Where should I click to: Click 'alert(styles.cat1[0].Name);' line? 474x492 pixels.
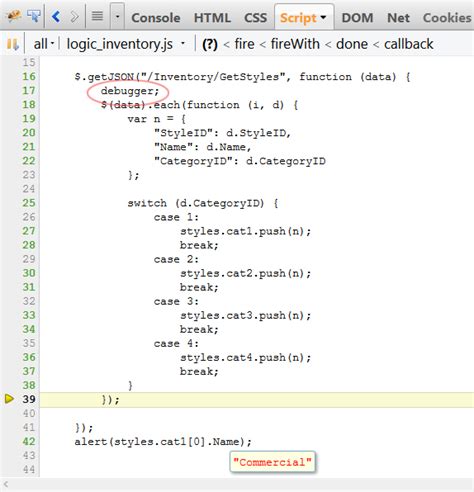tap(163, 442)
